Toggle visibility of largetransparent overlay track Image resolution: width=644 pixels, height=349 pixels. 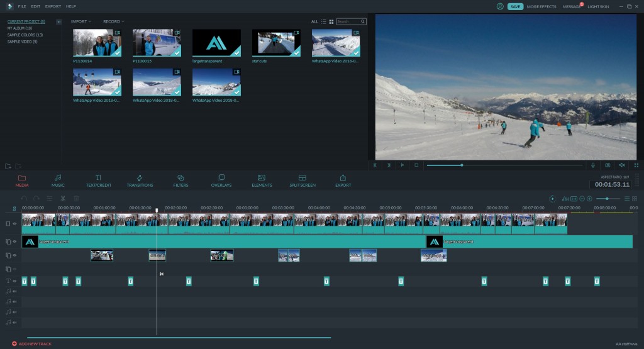(x=14, y=242)
